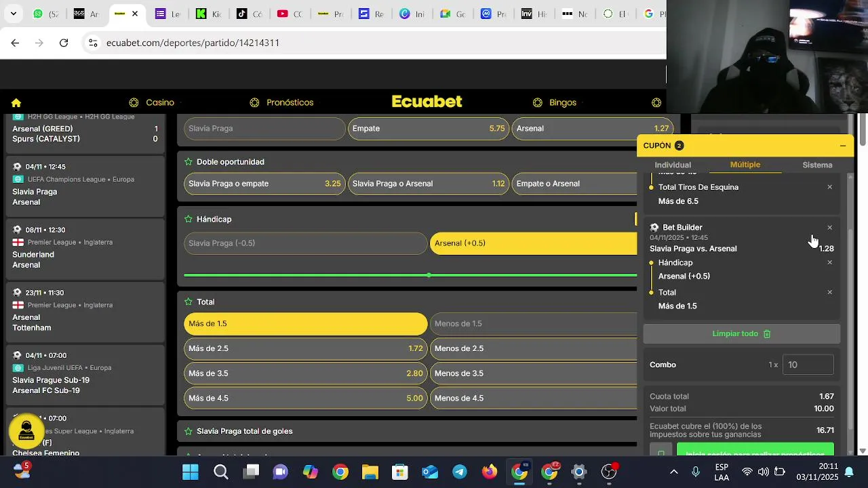
Task: Launch Firefox from the taskbar
Action: pos(489,472)
